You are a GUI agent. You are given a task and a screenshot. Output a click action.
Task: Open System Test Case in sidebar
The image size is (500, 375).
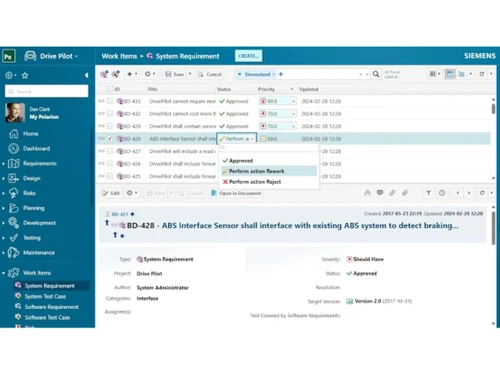[x=45, y=296]
